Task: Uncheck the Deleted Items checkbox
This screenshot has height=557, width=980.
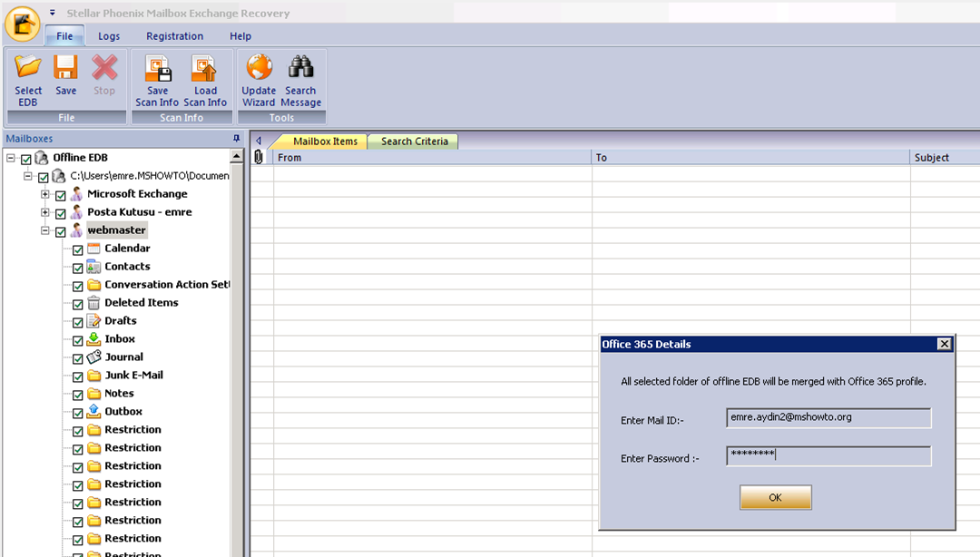Action: tap(78, 305)
